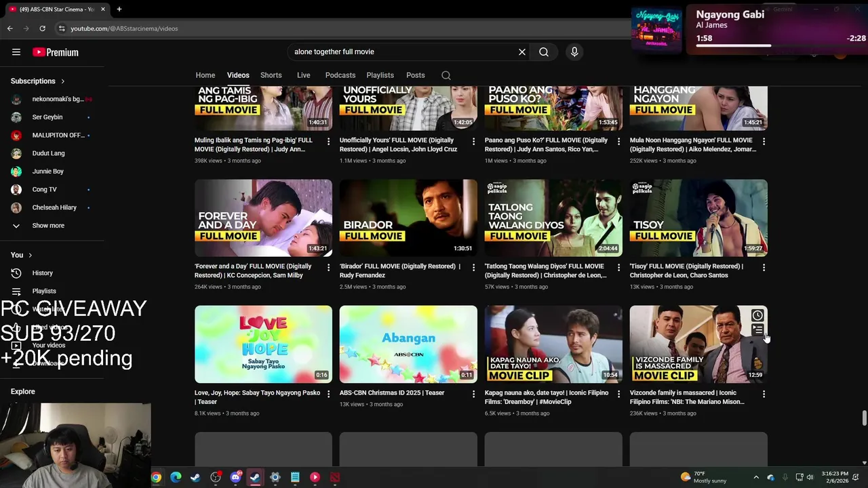
Task: Open options for 'Muling Ibalik ang Tamis' video
Action: pyautogui.click(x=328, y=141)
